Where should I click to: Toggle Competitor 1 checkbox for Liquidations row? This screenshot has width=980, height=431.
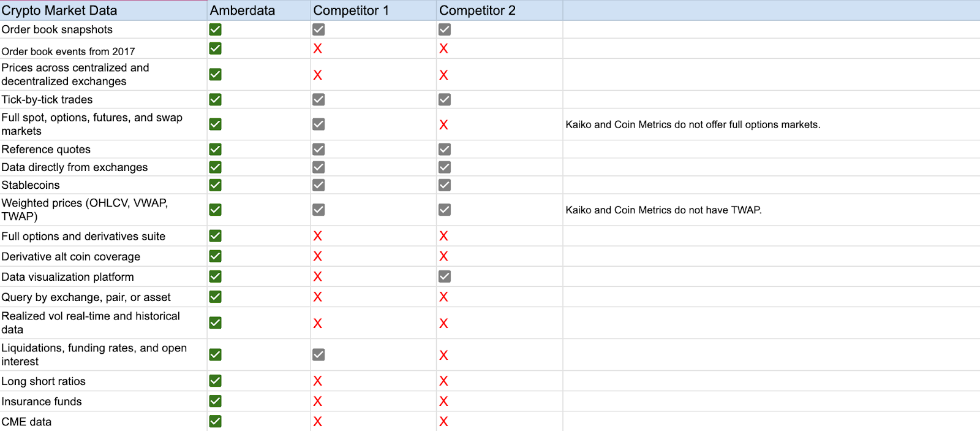[x=318, y=354]
